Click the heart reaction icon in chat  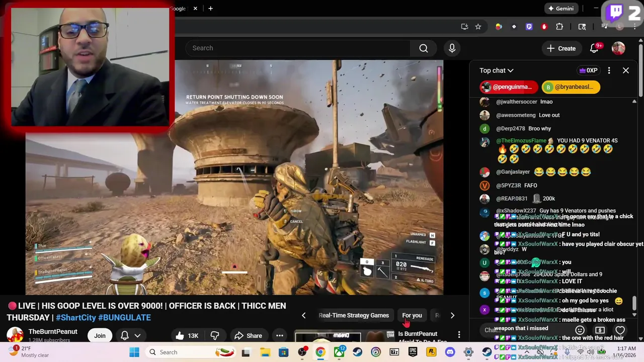(x=620, y=330)
